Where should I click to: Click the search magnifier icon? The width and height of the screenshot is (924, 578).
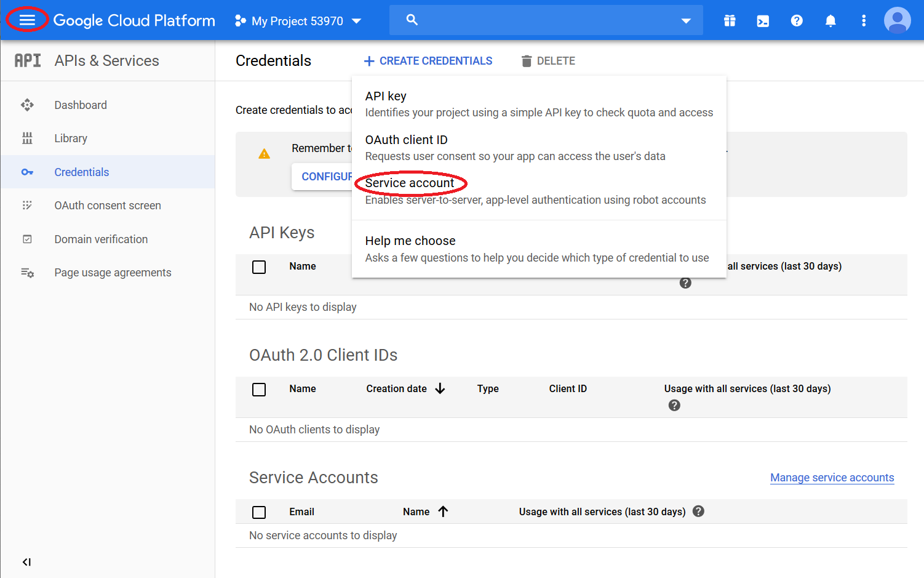tap(412, 20)
